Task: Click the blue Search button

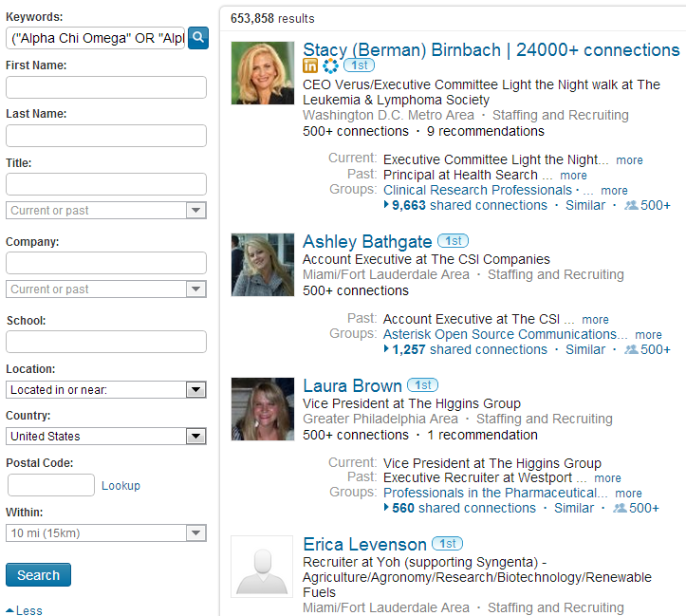Action: (38, 575)
